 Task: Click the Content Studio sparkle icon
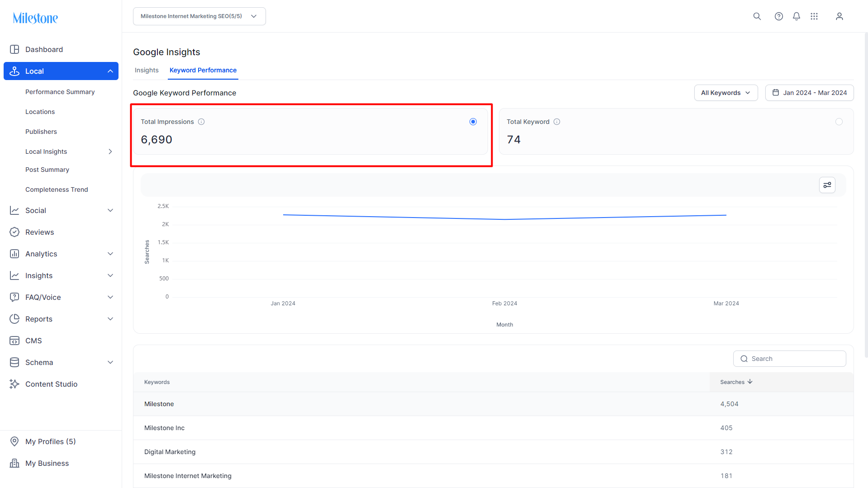[14, 384]
